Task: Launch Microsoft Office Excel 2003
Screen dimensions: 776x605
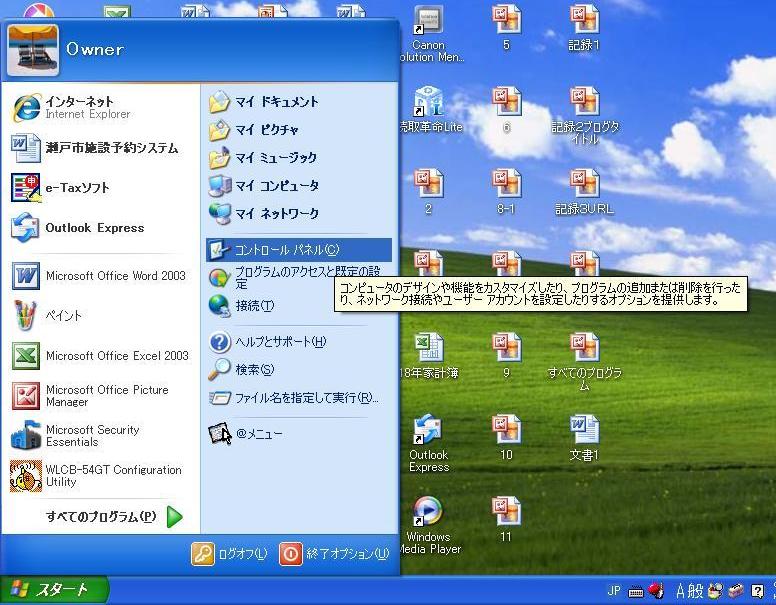Action: tap(101, 355)
